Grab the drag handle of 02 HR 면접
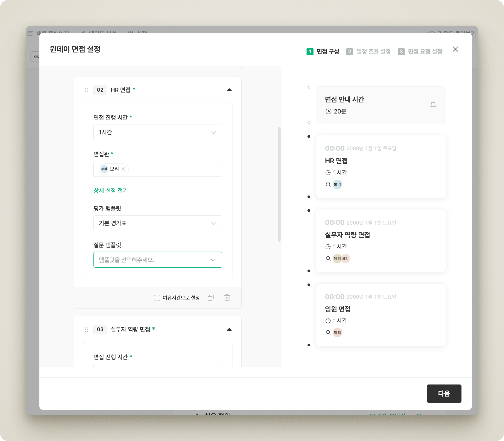Viewport: 504px width, 441px height. point(86,90)
